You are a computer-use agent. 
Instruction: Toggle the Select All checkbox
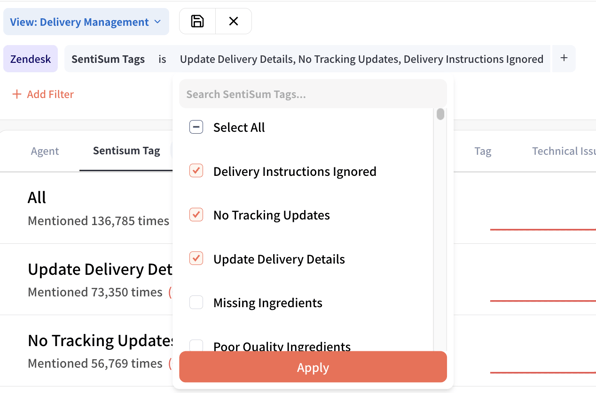(x=196, y=127)
